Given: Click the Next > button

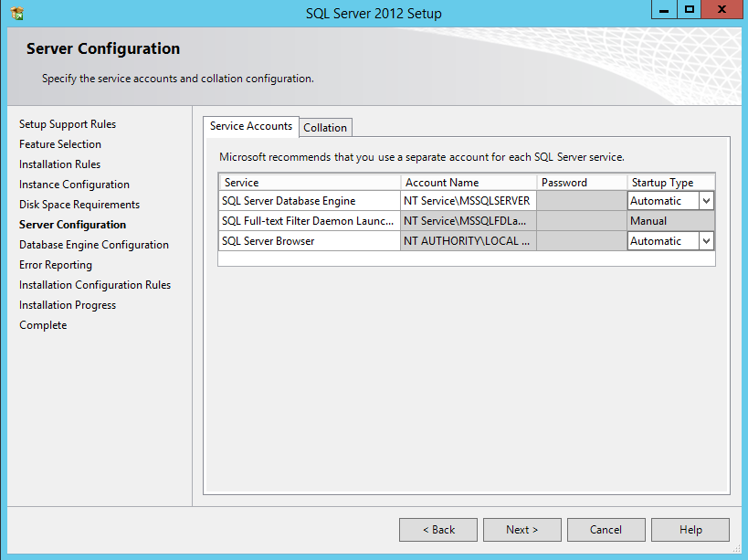Looking at the screenshot, I should [x=521, y=530].
